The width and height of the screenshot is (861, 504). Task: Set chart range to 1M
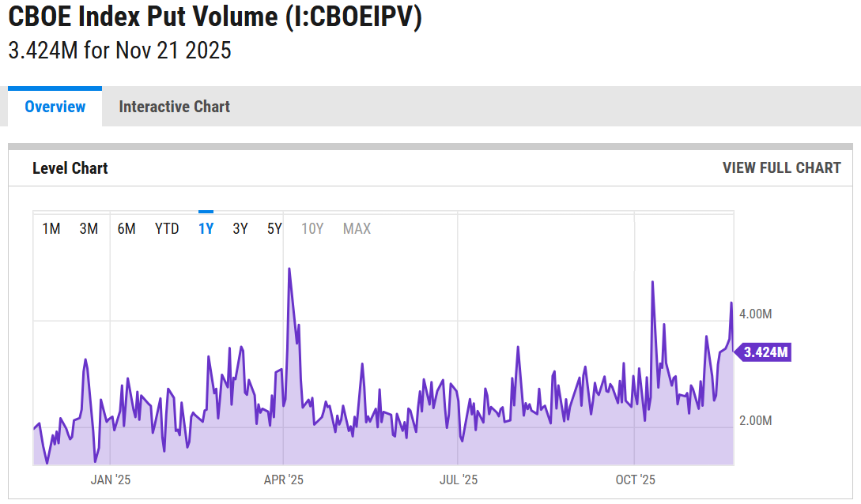coord(51,229)
